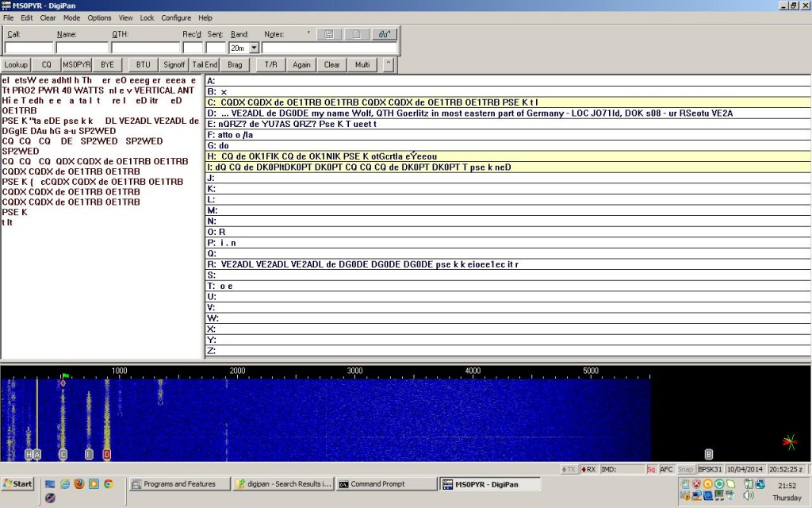Select channel marker D on waterfall

[106, 455]
